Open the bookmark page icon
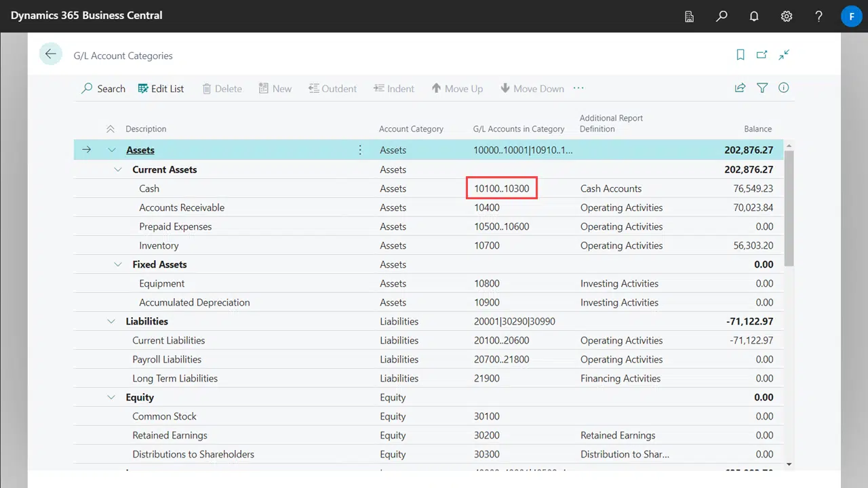This screenshot has height=488, width=868. pyautogui.click(x=741, y=55)
